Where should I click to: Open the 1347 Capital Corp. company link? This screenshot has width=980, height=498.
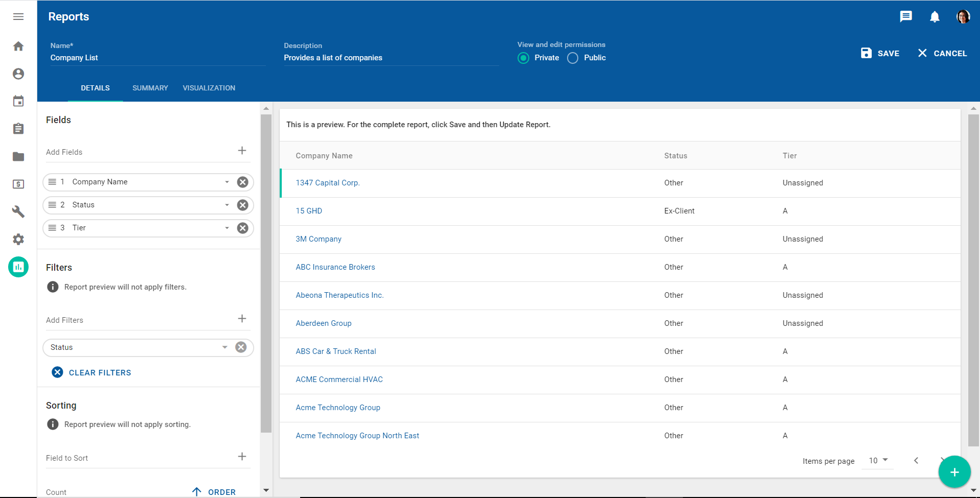coord(328,182)
